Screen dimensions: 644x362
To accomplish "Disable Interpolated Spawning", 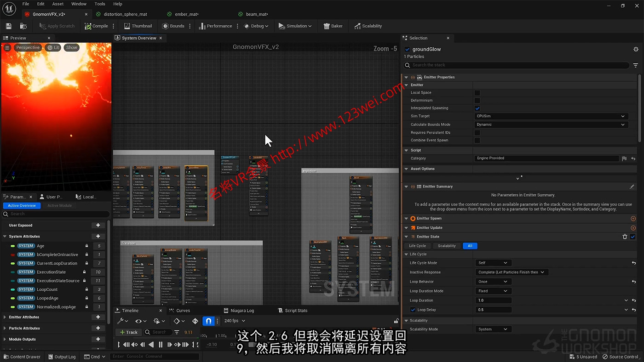I will [477, 108].
